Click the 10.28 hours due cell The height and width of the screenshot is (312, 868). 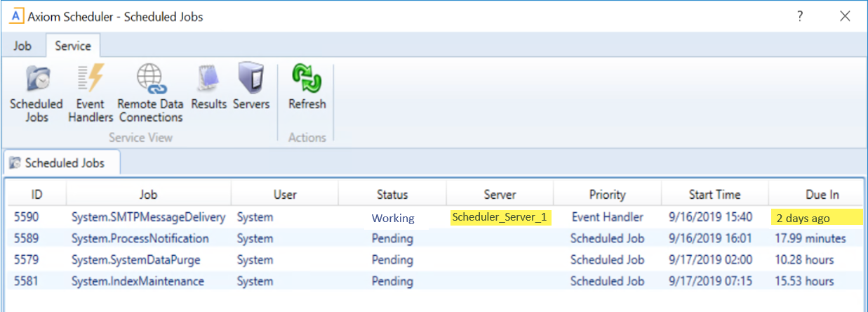(x=805, y=260)
